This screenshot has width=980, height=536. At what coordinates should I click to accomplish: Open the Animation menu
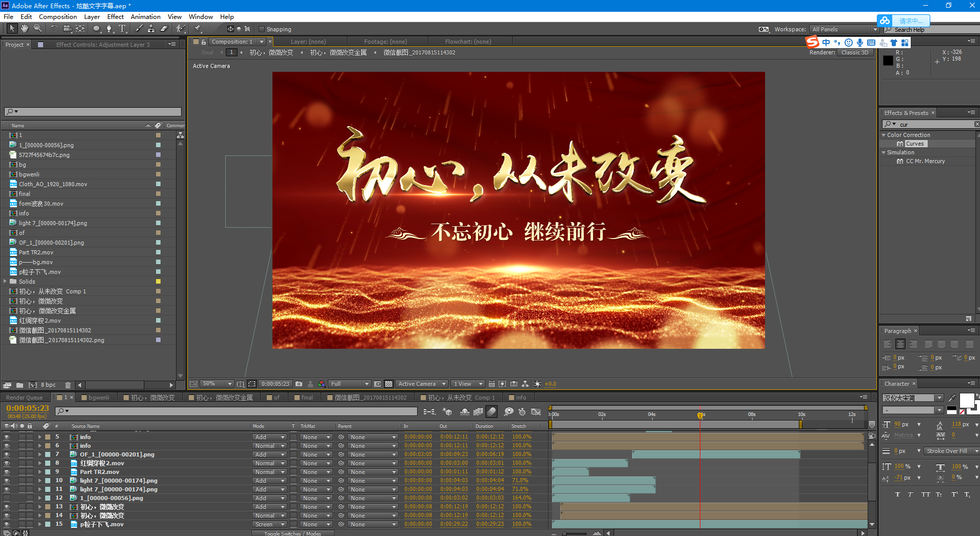145,16
